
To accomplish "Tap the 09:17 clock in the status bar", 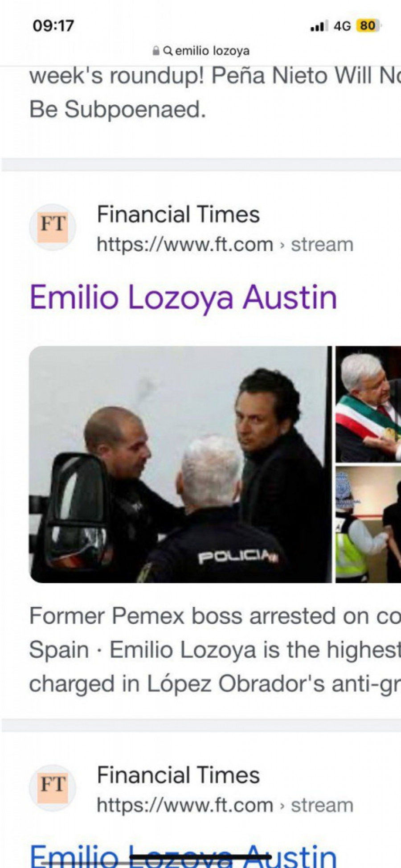I will [x=53, y=26].
